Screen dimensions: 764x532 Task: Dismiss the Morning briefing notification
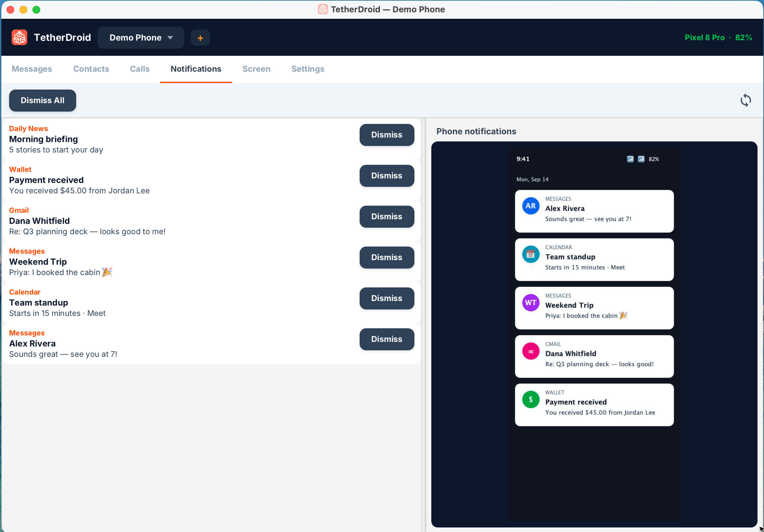point(387,135)
